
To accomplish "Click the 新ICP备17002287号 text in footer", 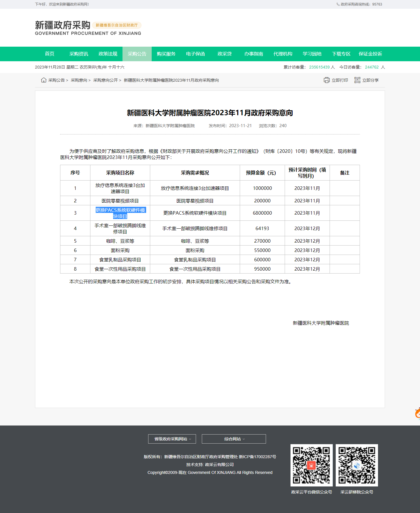I will (x=258, y=457).
